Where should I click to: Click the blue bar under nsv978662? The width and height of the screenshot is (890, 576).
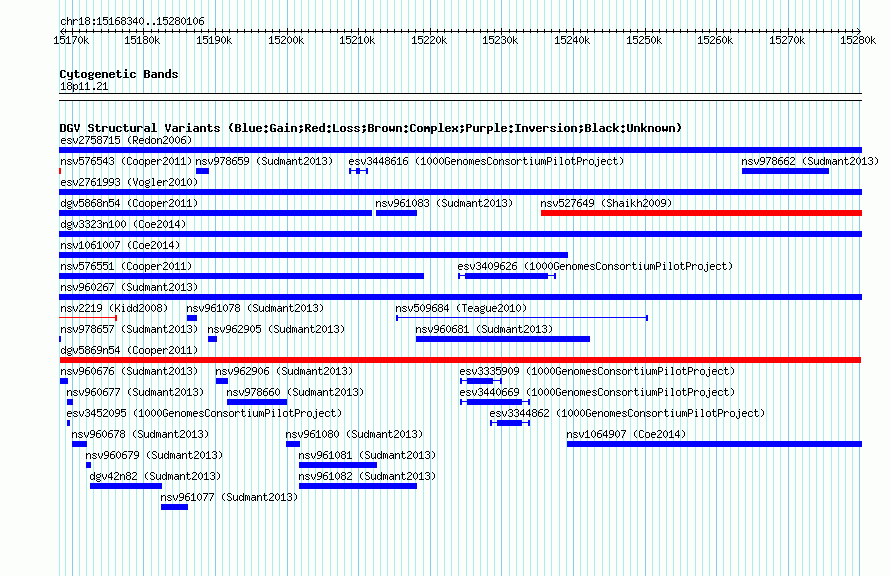coord(785,171)
